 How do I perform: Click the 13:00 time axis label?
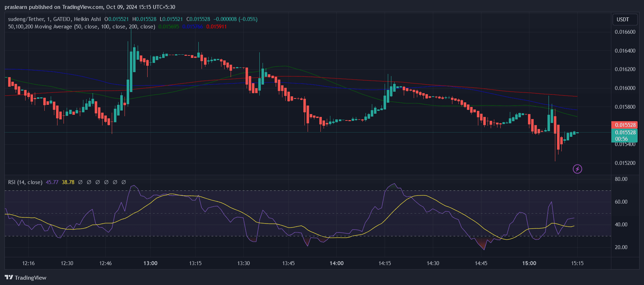point(150,263)
